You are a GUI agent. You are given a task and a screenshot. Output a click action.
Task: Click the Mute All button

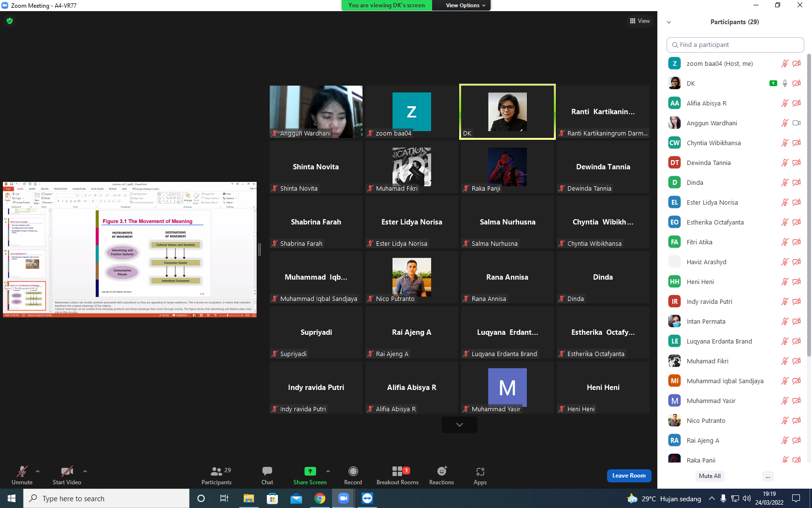pos(710,476)
